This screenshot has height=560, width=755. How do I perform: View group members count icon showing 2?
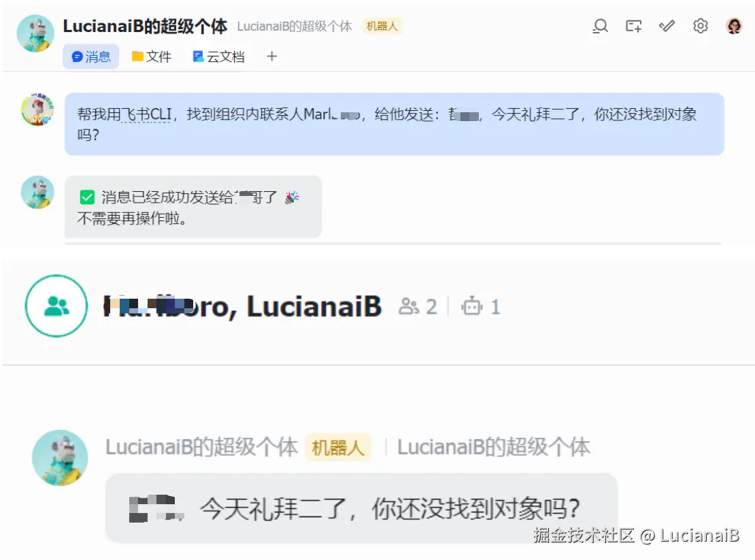click(418, 307)
